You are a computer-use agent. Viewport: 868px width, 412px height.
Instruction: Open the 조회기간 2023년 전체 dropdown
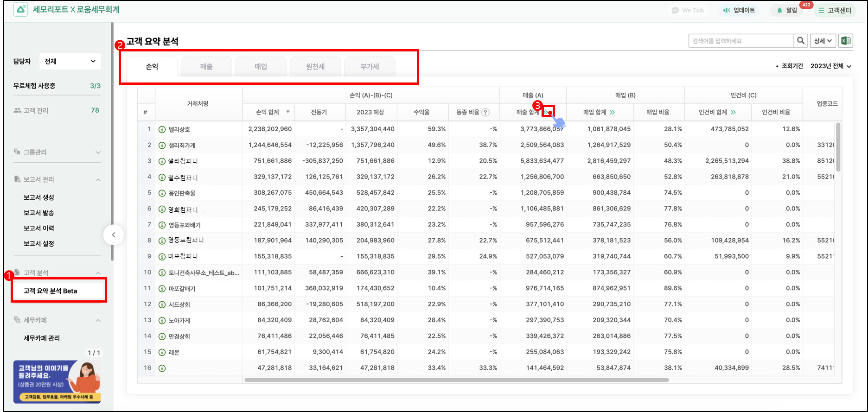point(830,66)
